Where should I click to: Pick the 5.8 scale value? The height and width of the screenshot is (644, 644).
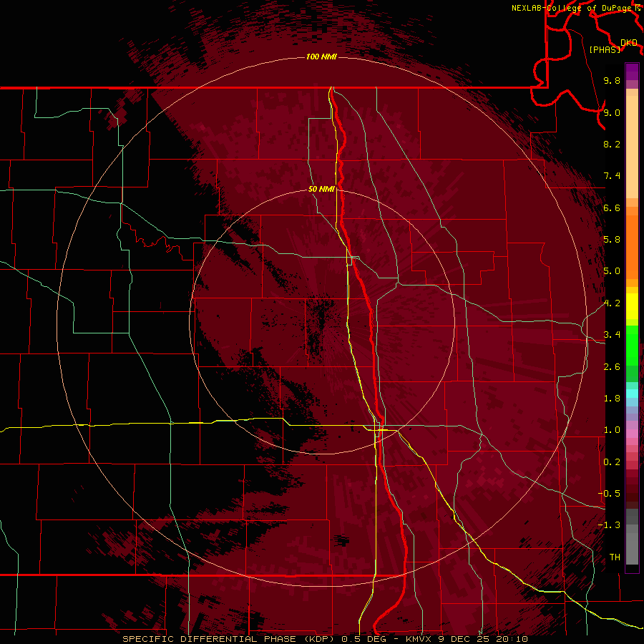pyautogui.click(x=612, y=240)
